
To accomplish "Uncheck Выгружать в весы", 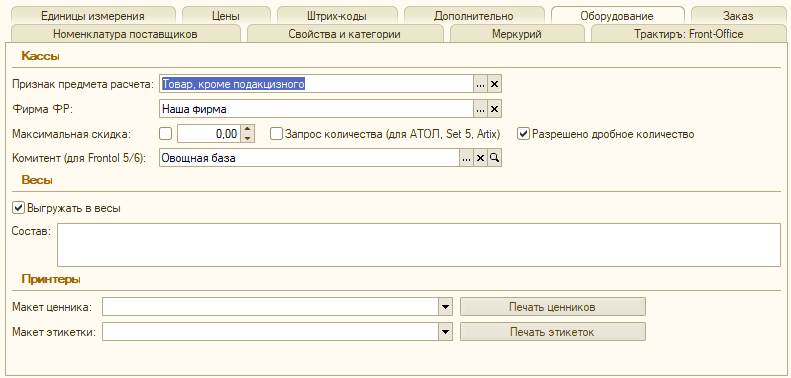I will pyautogui.click(x=19, y=207).
